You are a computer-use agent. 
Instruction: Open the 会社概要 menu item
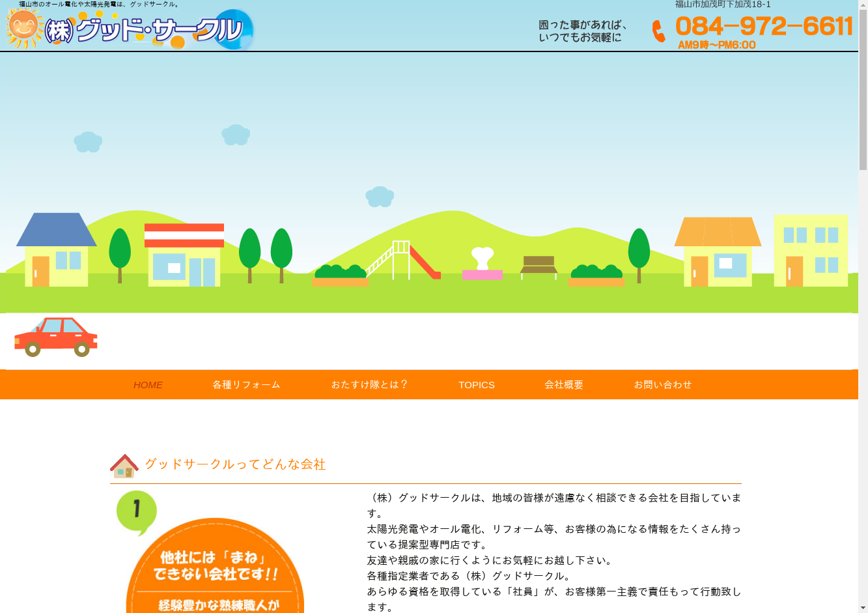(564, 385)
